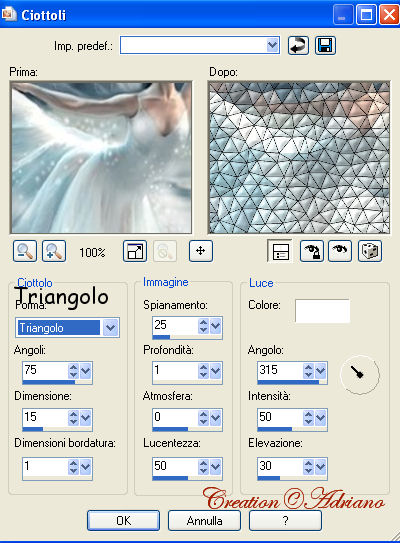Toggle show/hide previews panel button
This screenshot has height=543, width=400.
pos(280,251)
